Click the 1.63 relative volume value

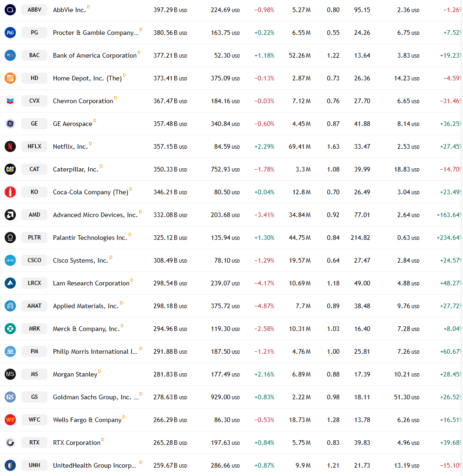tap(333, 146)
